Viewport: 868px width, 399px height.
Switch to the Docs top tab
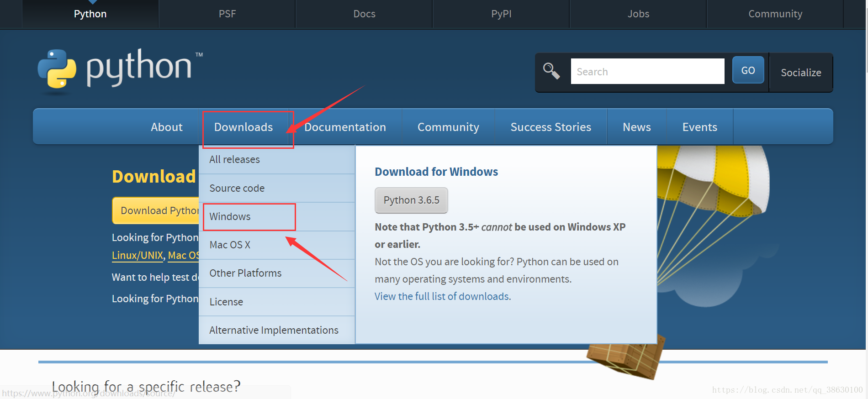tap(364, 14)
